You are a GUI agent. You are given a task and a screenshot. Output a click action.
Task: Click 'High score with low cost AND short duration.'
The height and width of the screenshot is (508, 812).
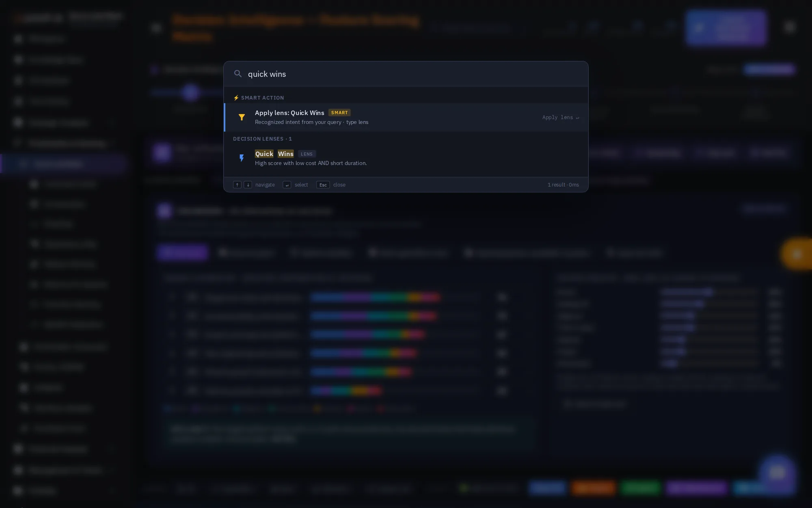point(311,163)
